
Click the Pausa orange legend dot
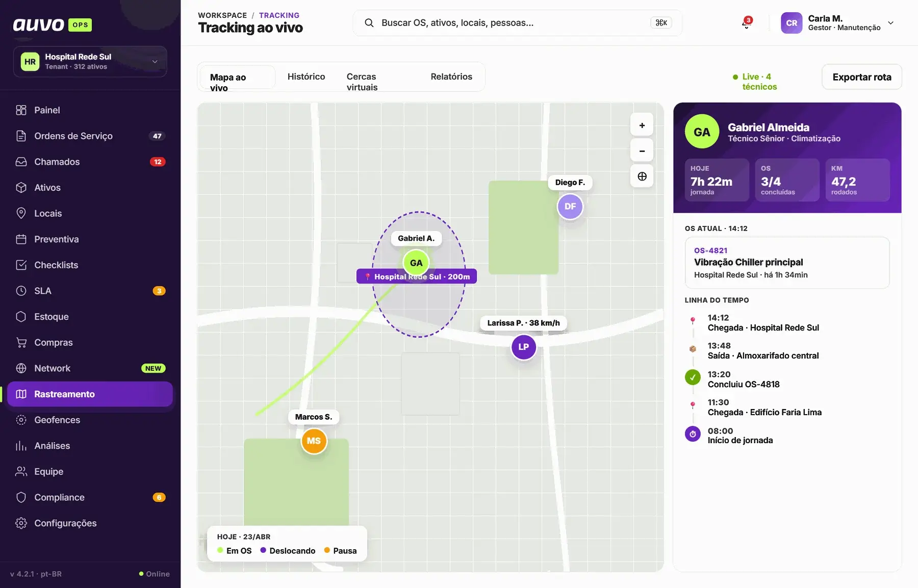(327, 550)
